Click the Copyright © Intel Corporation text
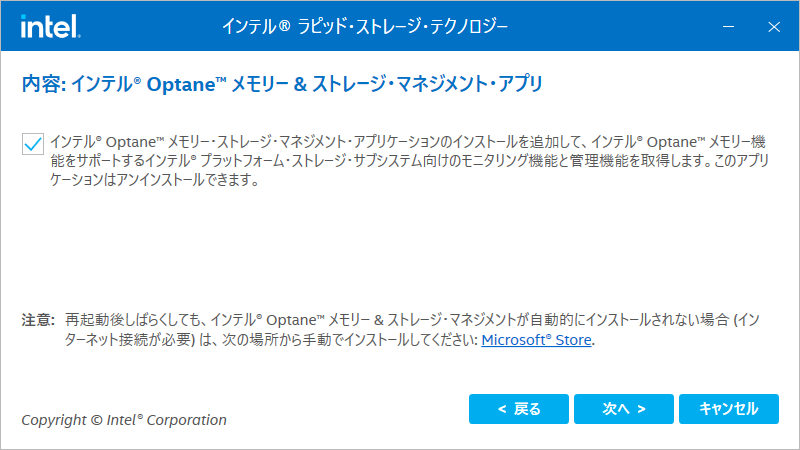 [x=124, y=420]
